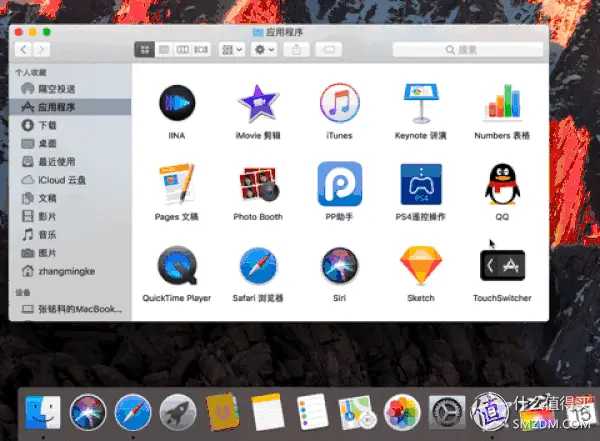Open zhangmingke home folder in sidebar

(x=70, y=271)
